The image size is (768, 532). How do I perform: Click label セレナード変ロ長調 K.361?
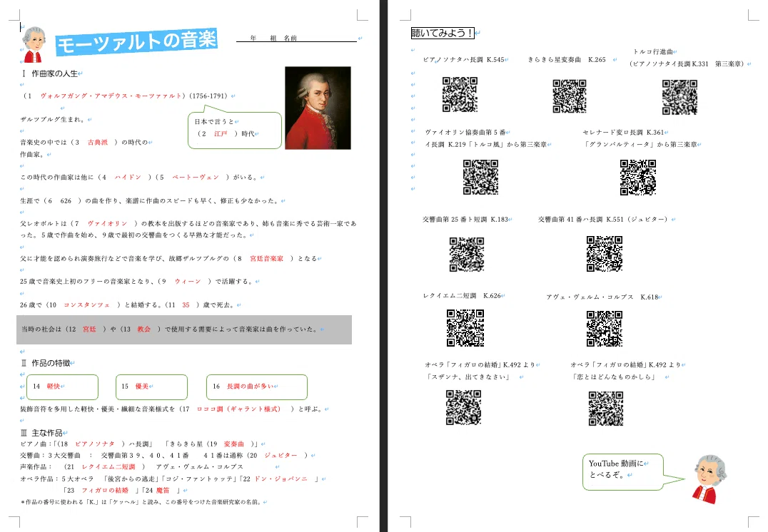click(623, 133)
